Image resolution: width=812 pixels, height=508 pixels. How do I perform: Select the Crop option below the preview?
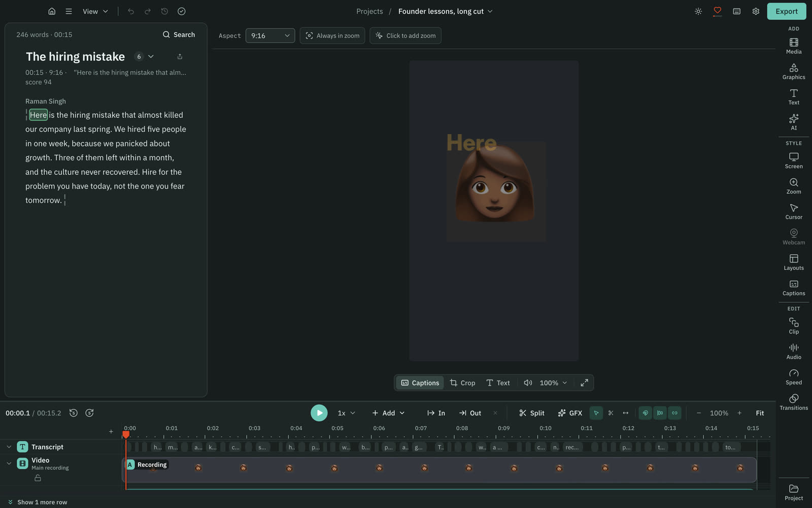coord(463,383)
